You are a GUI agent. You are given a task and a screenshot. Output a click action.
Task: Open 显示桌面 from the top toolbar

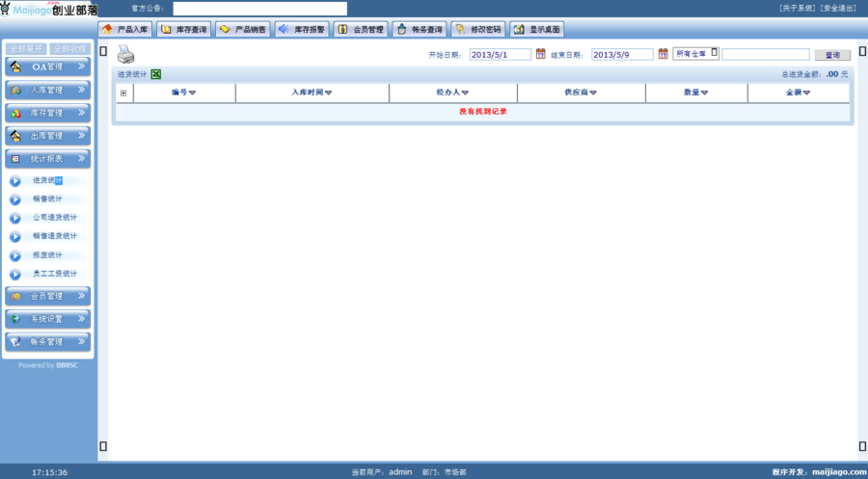[537, 29]
